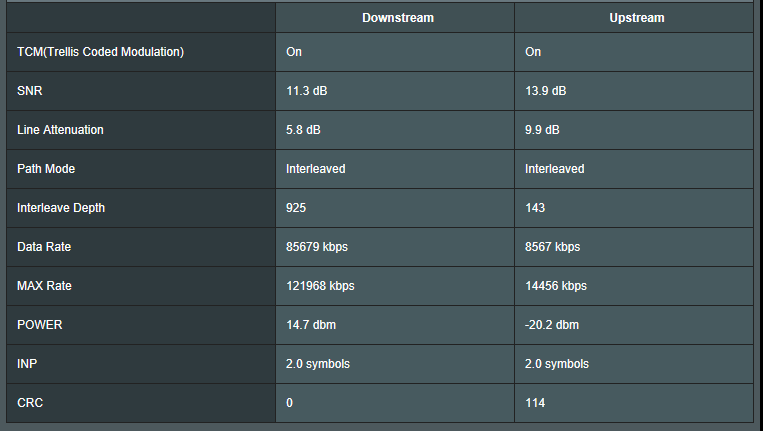This screenshot has height=431, width=763.
Task: Click the upstream CRC value 114
Action: 535,403
